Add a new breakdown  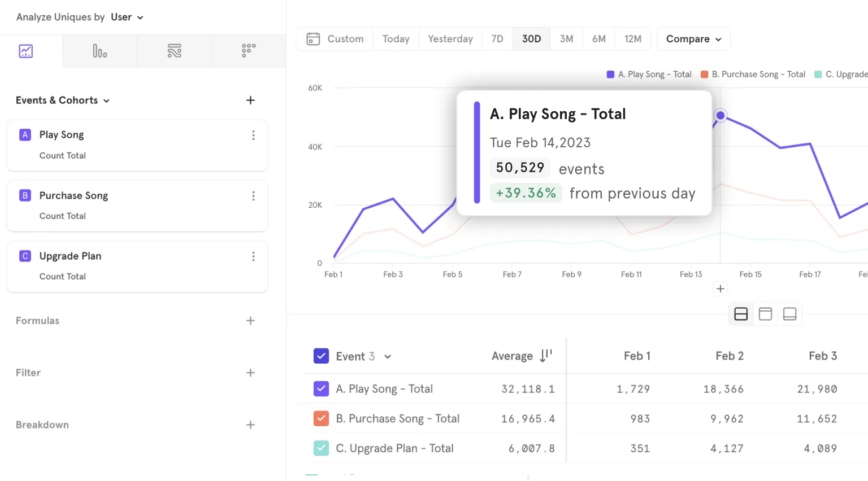(251, 425)
